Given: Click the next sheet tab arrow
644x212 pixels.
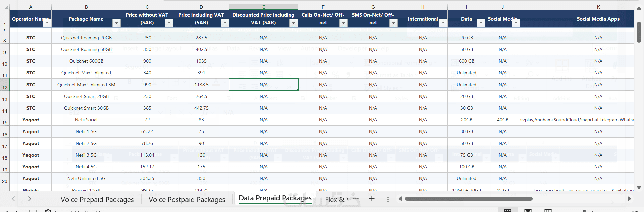Looking at the screenshot, I should (x=30, y=199).
